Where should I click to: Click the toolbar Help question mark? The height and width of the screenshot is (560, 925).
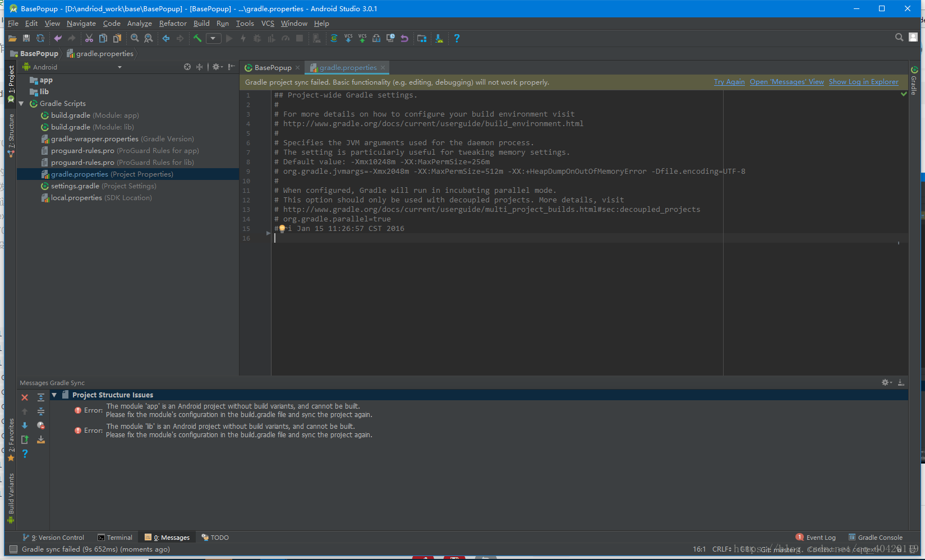click(x=457, y=39)
